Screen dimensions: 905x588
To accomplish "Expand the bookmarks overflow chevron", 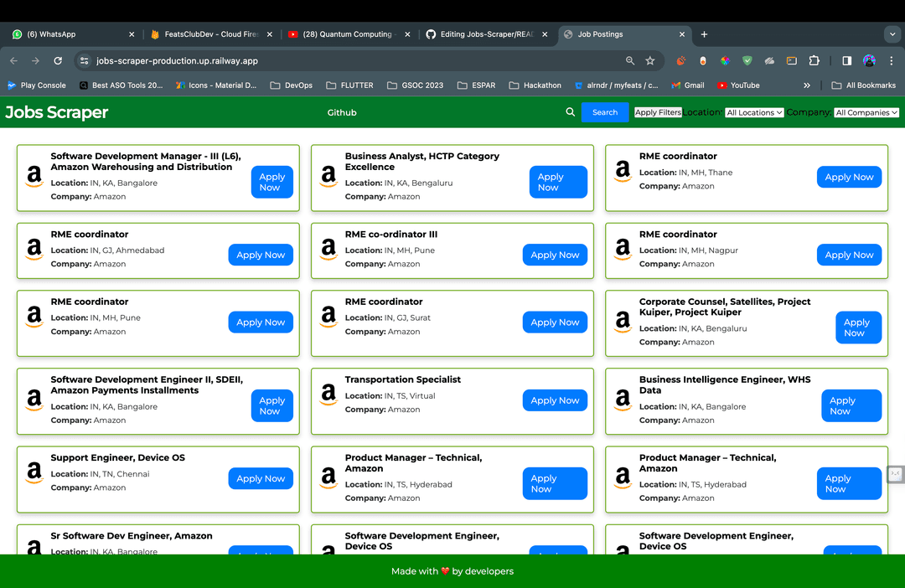I will pyautogui.click(x=806, y=85).
